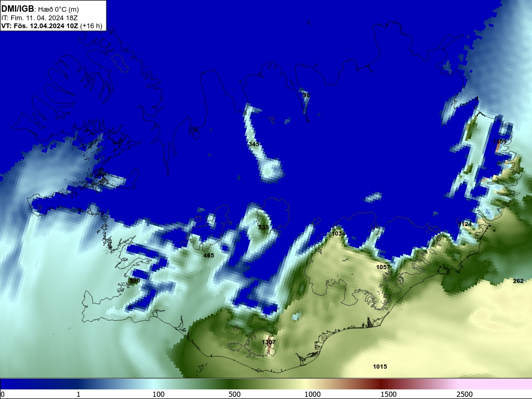Click the color scale label 500

[235, 394]
